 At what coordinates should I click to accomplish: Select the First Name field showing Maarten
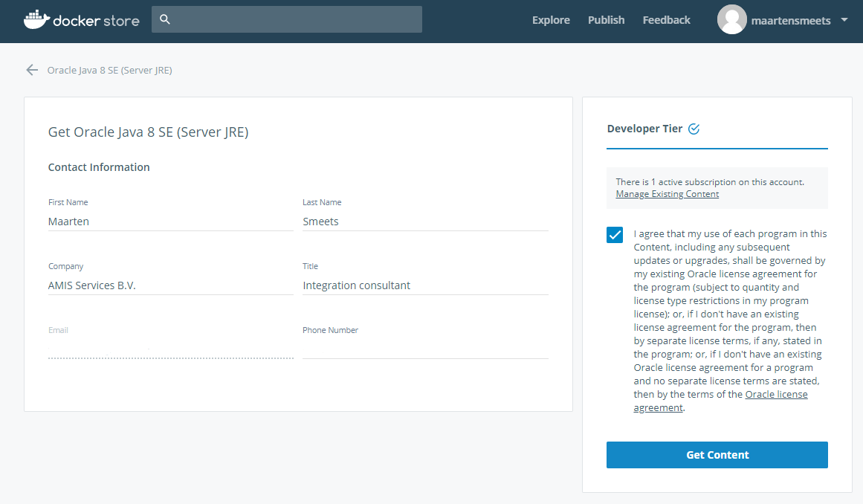click(x=171, y=221)
